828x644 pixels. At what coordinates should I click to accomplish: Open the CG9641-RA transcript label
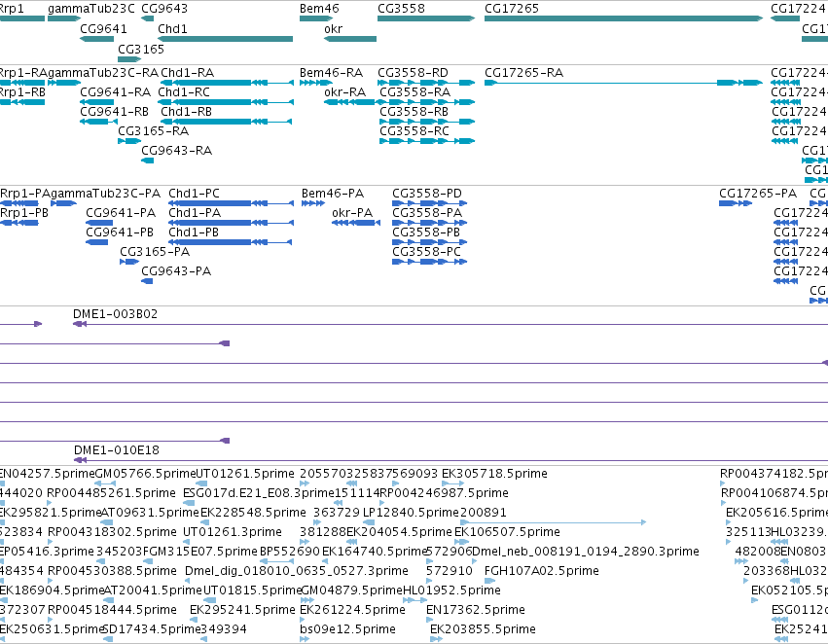point(115,92)
